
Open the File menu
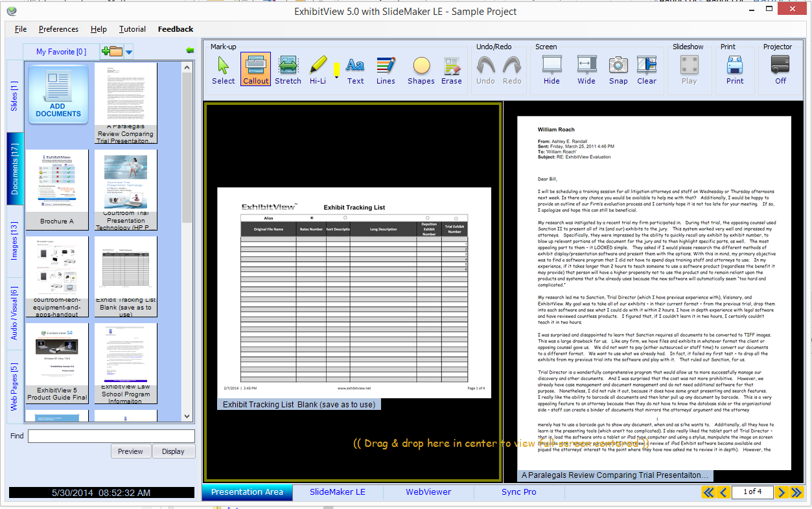click(x=21, y=29)
